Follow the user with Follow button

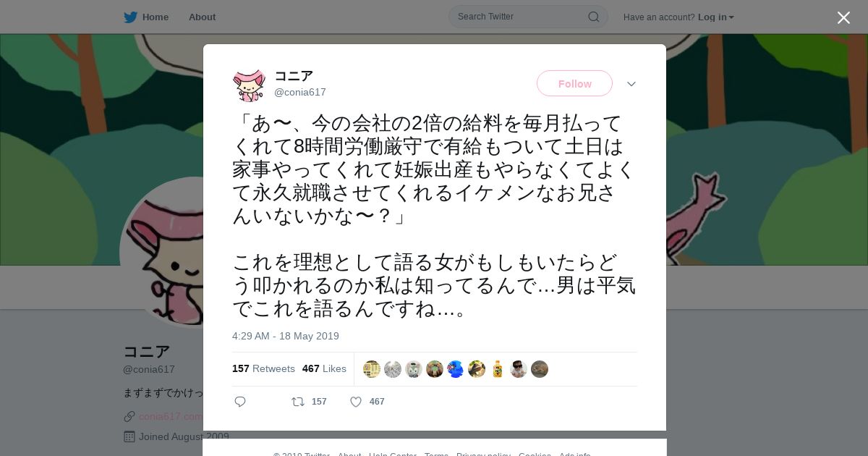tap(574, 83)
